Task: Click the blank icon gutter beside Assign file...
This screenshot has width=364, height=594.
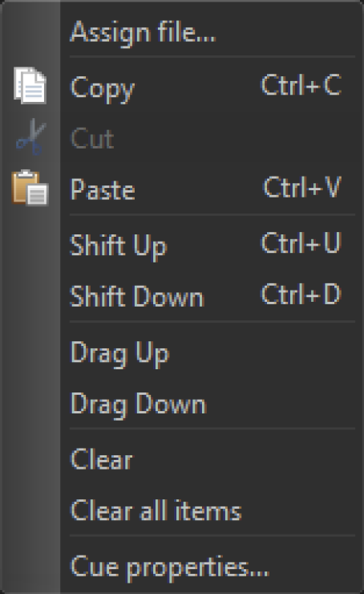Action: tap(30, 32)
